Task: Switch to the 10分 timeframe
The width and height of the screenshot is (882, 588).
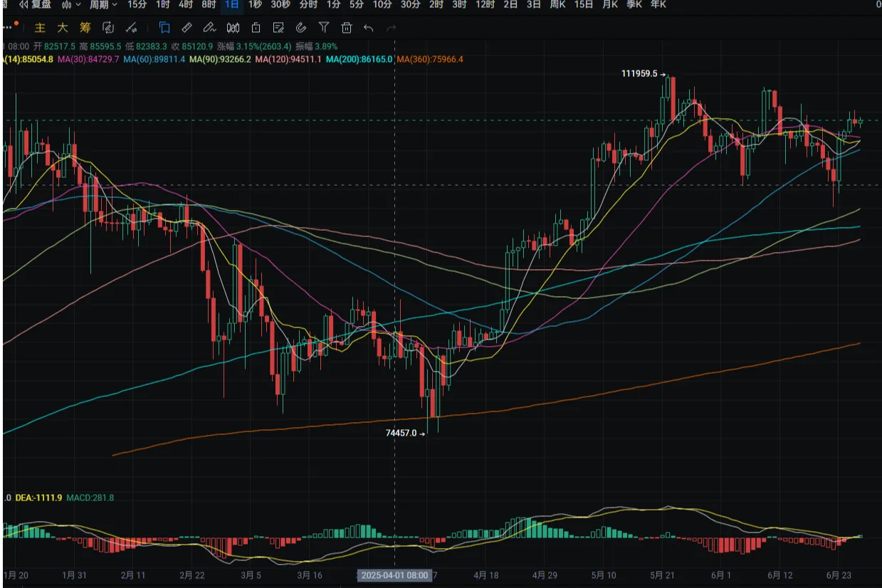Action: coord(382,4)
